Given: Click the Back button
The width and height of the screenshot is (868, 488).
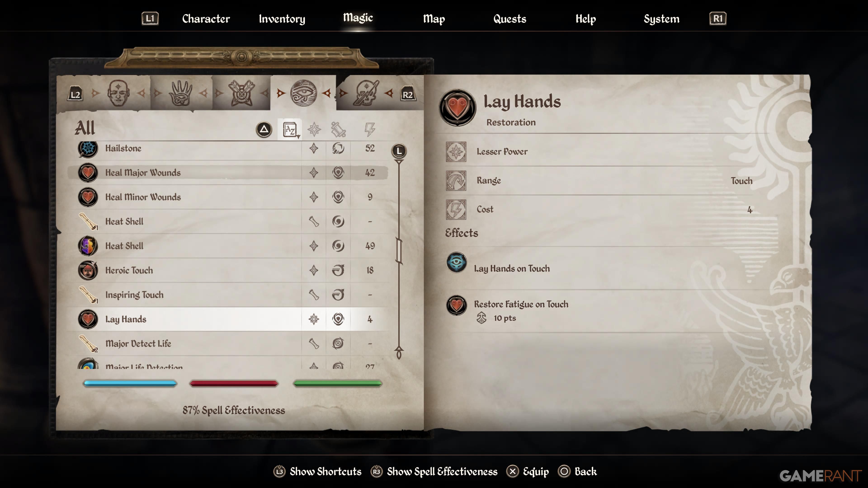Looking at the screenshot, I should (x=578, y=472).
